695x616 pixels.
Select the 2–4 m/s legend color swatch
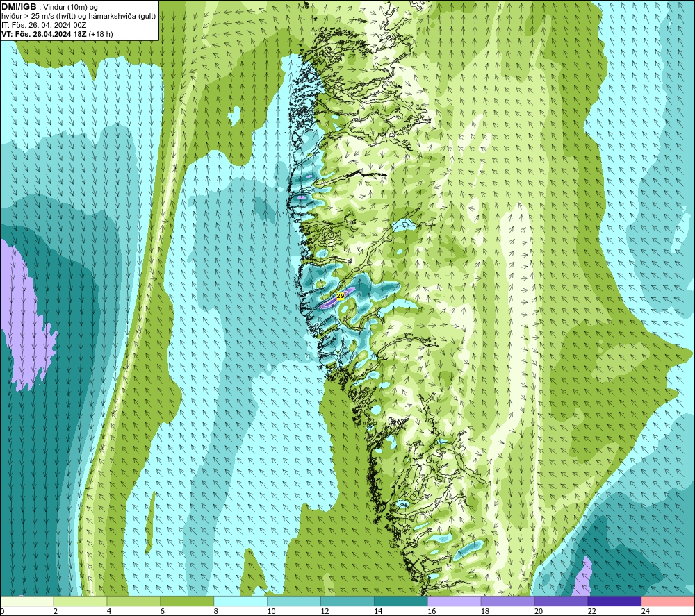coord(80,601)
